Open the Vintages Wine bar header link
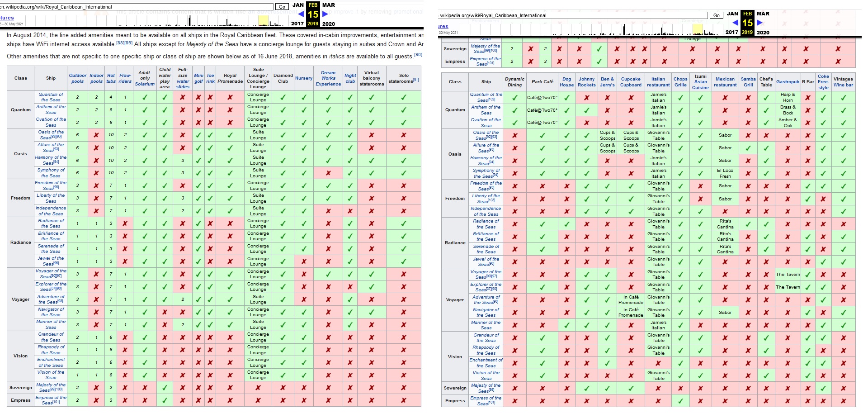Screen dimensions: 868x418 click(843, 82)
